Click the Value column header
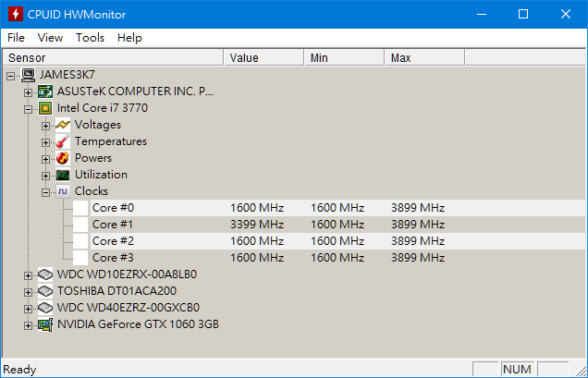The height and width of the screenshot is (378, 588). point(263,58)
